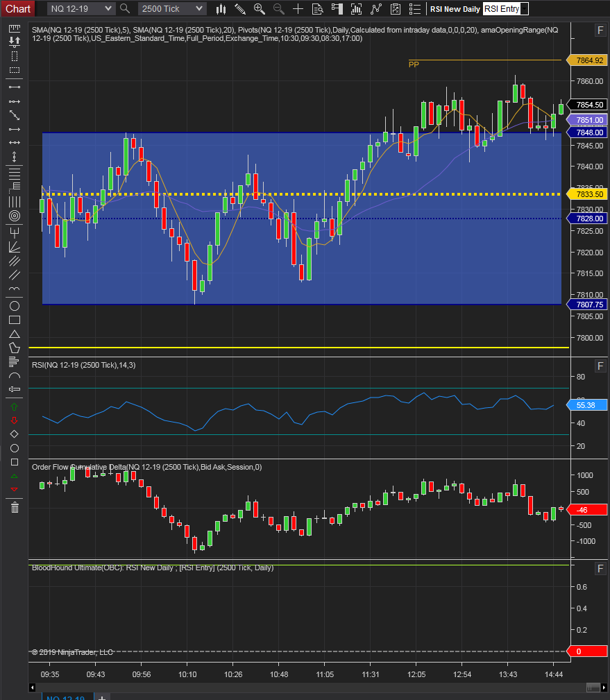
Task: Show the data box toolbar icon
Action: coord(318,9)
